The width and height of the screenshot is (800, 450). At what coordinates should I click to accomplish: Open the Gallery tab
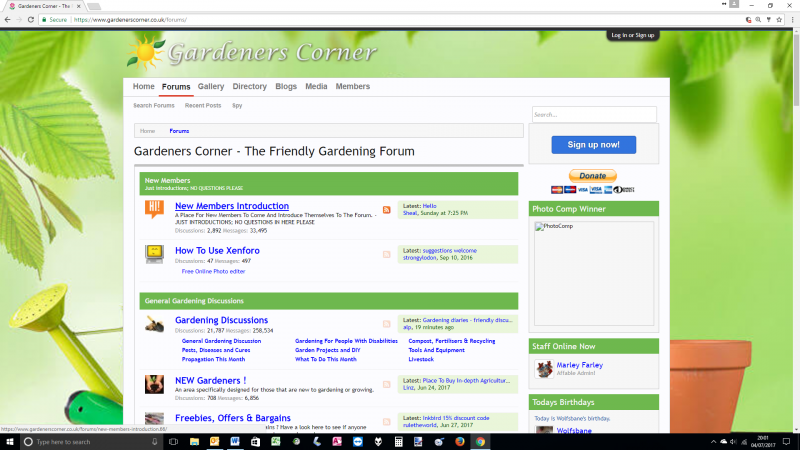[211, 87]
